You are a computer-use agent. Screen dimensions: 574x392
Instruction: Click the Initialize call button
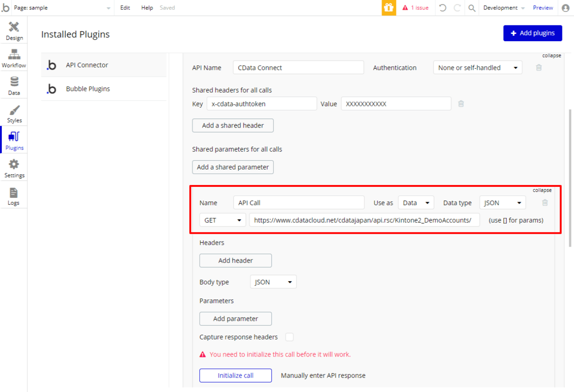tap(235, 375)
